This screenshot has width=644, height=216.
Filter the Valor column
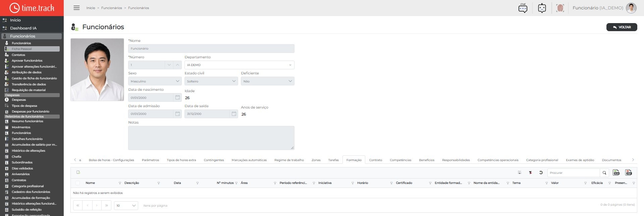pyautogui.click(x=586, y=183)
